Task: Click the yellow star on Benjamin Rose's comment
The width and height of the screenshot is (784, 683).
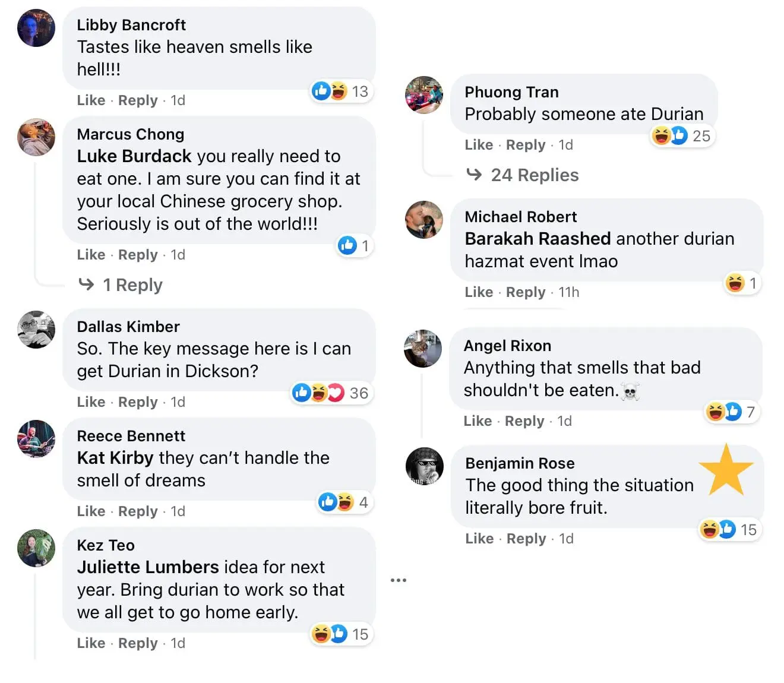Action: (x=726, y=470)
